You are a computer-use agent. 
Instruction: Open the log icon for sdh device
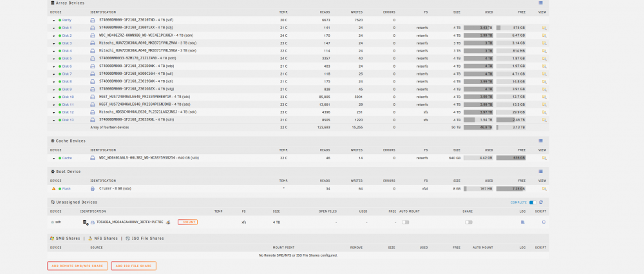(522, 222)
